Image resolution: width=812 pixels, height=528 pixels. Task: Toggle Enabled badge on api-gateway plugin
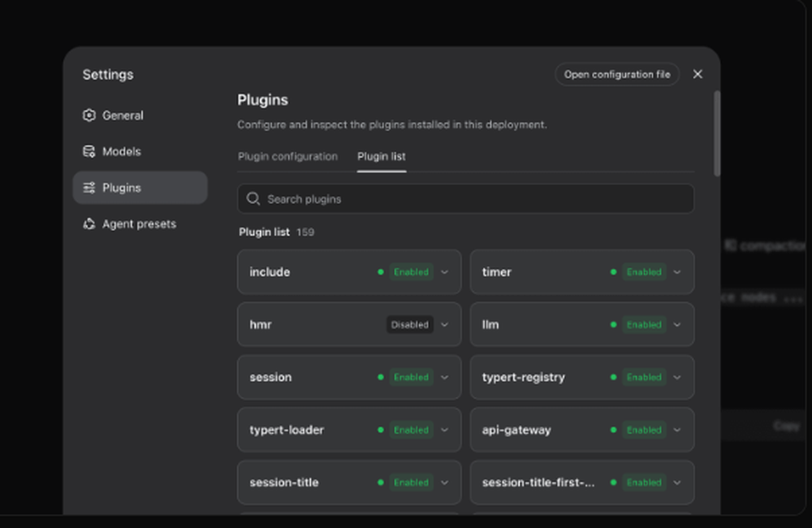644,430
